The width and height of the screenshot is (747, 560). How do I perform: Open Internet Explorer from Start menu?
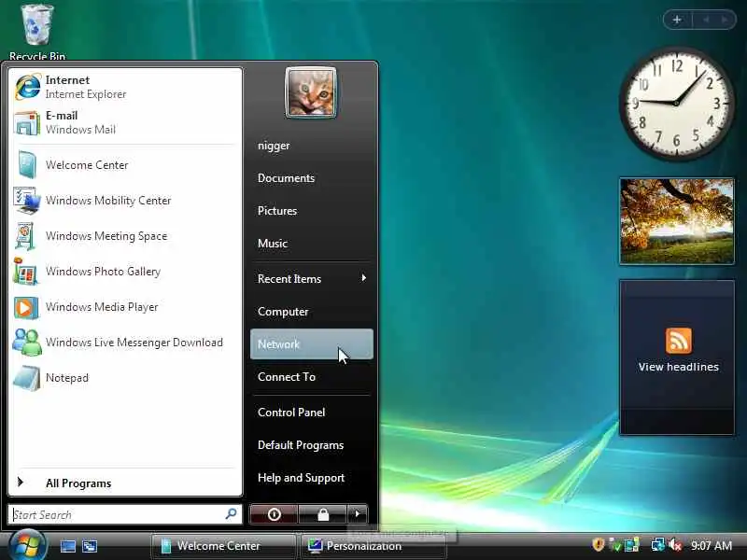coord(125,87)
